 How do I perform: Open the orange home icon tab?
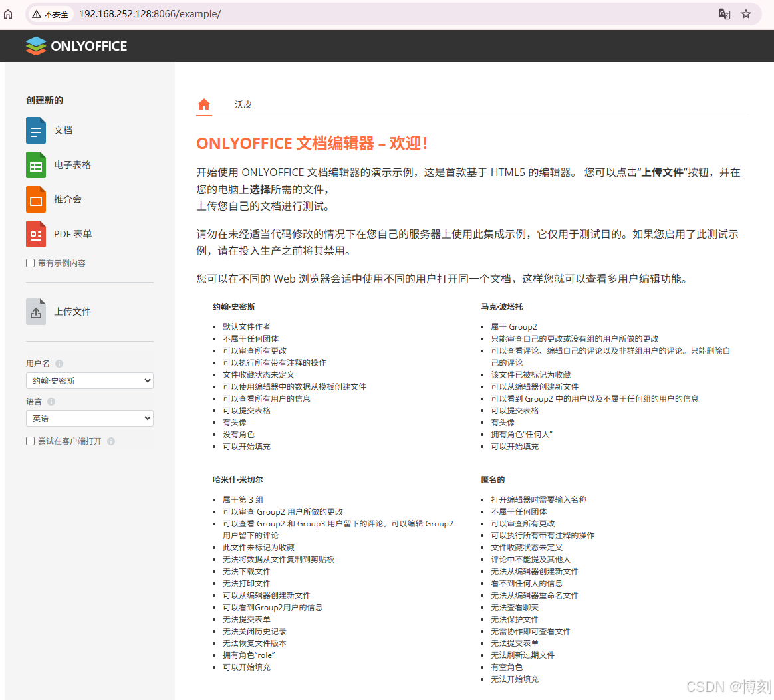pyautogui.click(x=204, y=104)
